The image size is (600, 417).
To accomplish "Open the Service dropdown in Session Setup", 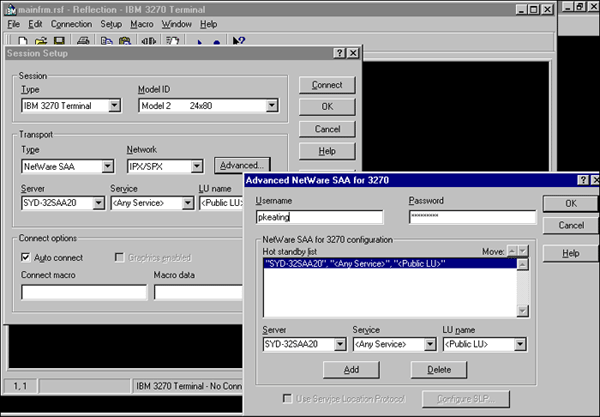I will coord(188,203).
